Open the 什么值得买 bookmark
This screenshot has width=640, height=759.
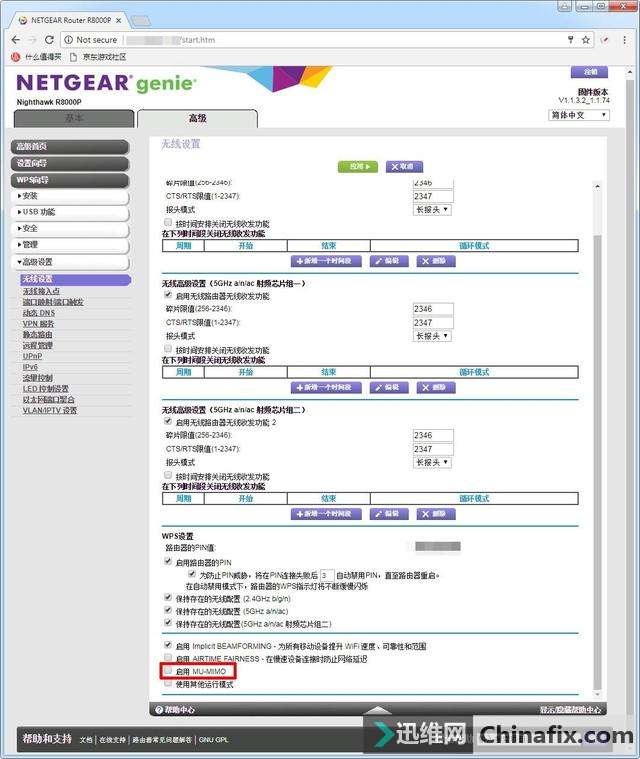(x=37, y=57)
